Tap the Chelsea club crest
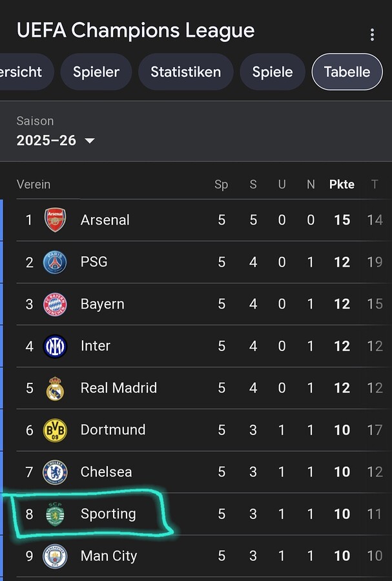 point(55,473)
